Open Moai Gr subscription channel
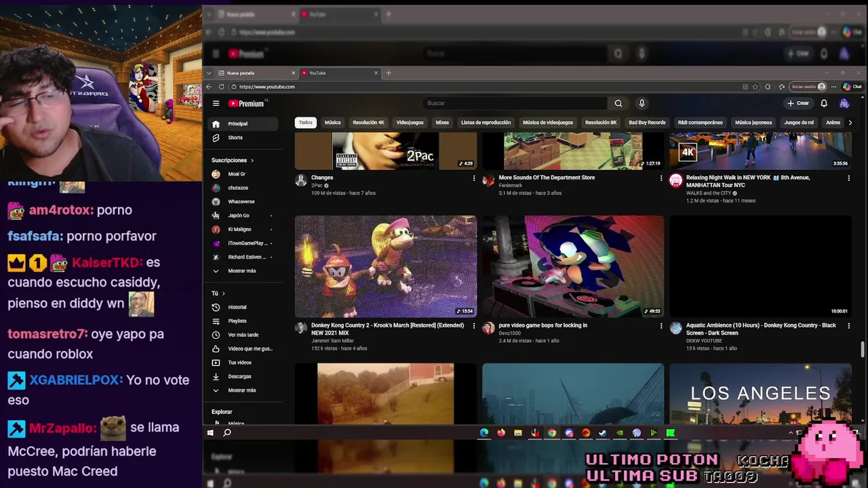Image resolution: width=868 pixels, height=488 pixels. 243,174
